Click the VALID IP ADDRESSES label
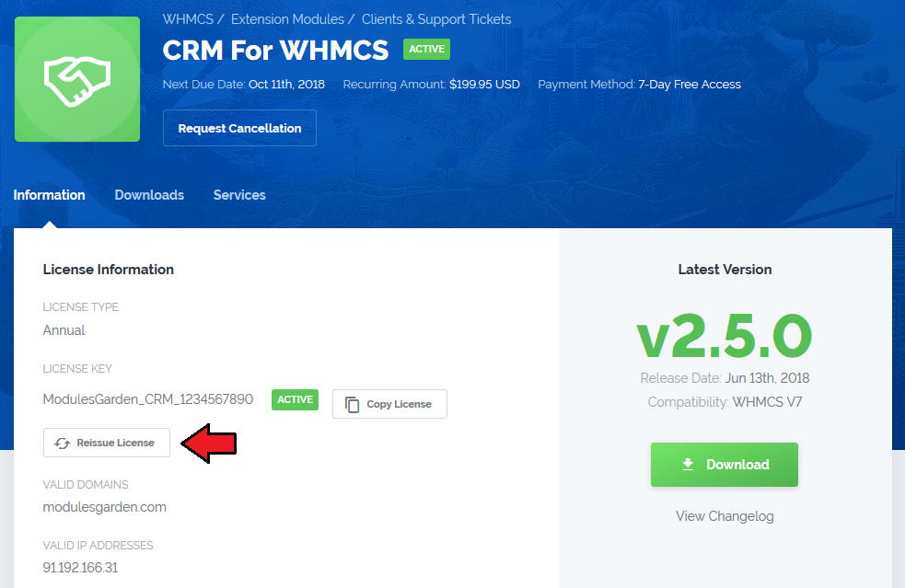 click(x=99, y=546)
